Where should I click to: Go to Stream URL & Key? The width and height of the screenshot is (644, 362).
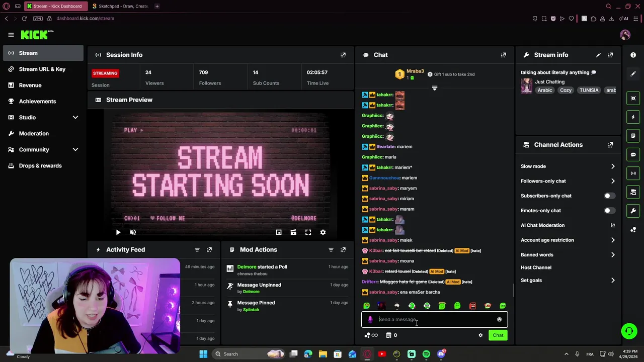click(x=43, y=69)
